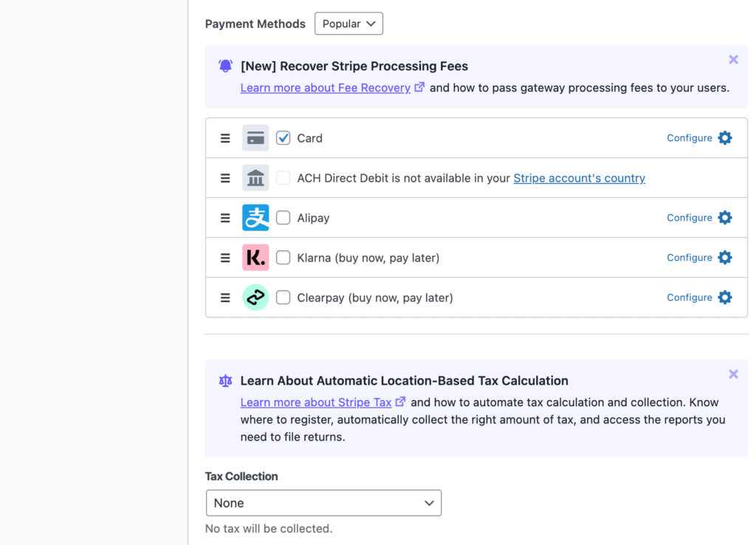
Task: Click the drag handle for Card row
Action: point(225,138)
